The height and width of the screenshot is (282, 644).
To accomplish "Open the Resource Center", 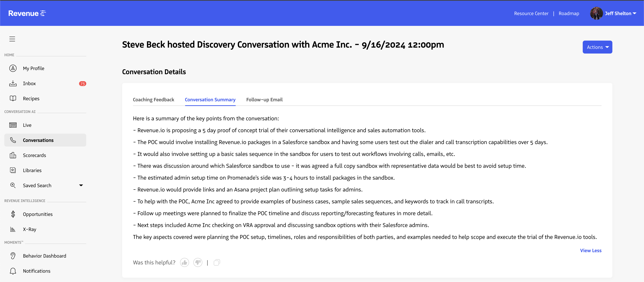I will point(531,13).
